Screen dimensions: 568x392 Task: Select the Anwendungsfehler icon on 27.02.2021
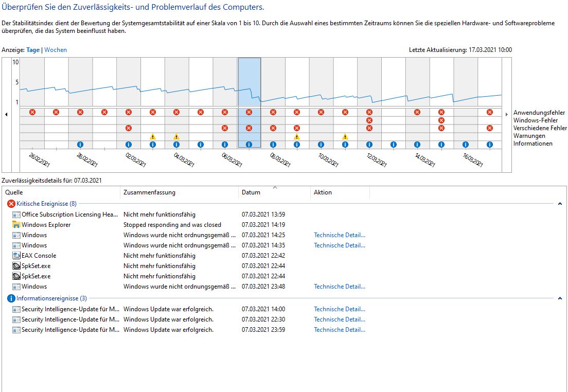pyautogui.click(x=56, y=112)
